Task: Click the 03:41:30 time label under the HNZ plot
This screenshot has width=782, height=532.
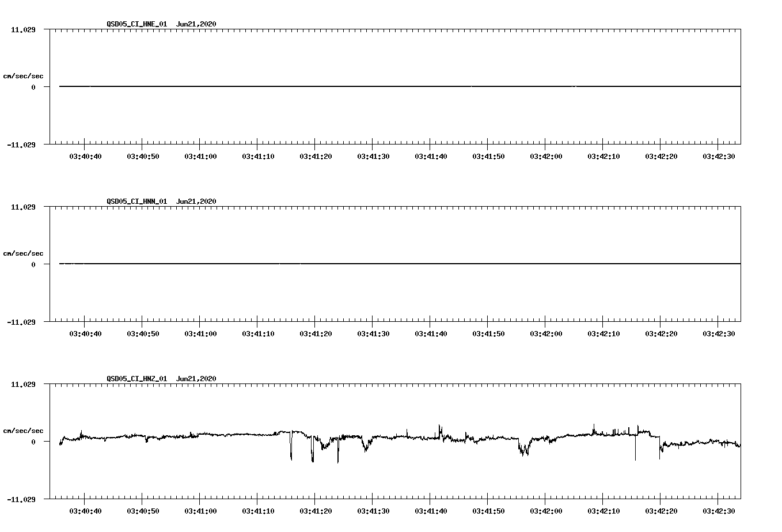Action: tap(373, 511)
